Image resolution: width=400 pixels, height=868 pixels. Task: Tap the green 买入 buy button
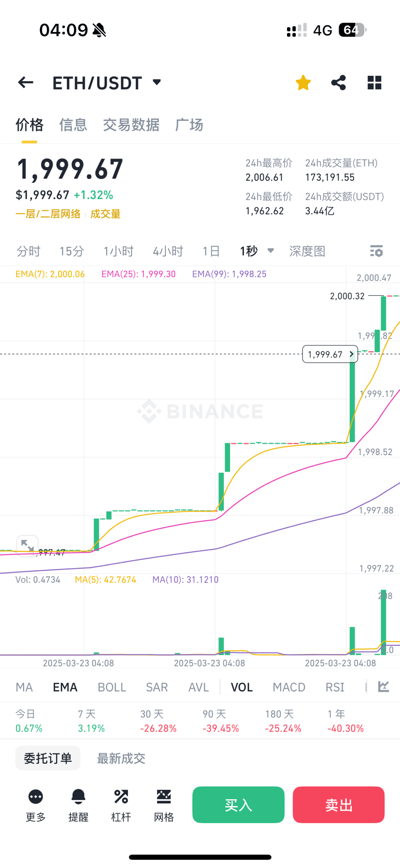point(238,805)
